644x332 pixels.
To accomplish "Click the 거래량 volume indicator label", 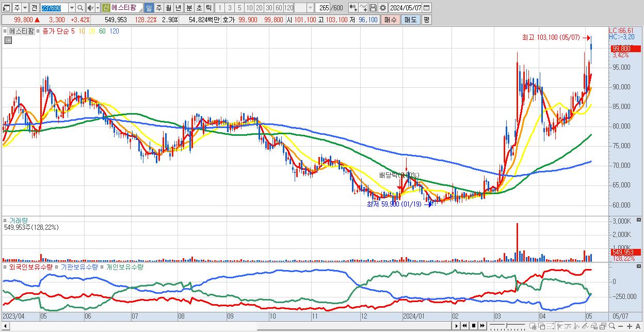I will point(19,220).
